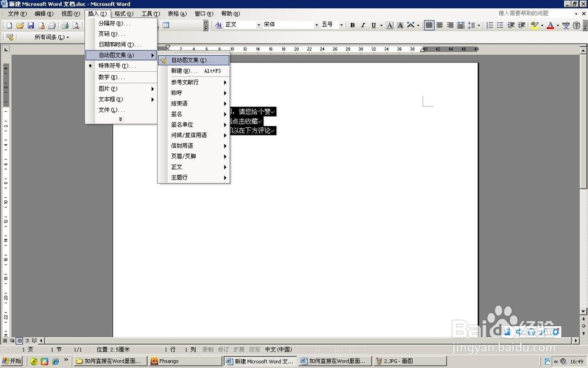
Task: Open the Font Color dropdown arrow
Action: click(x=557, y=25)
